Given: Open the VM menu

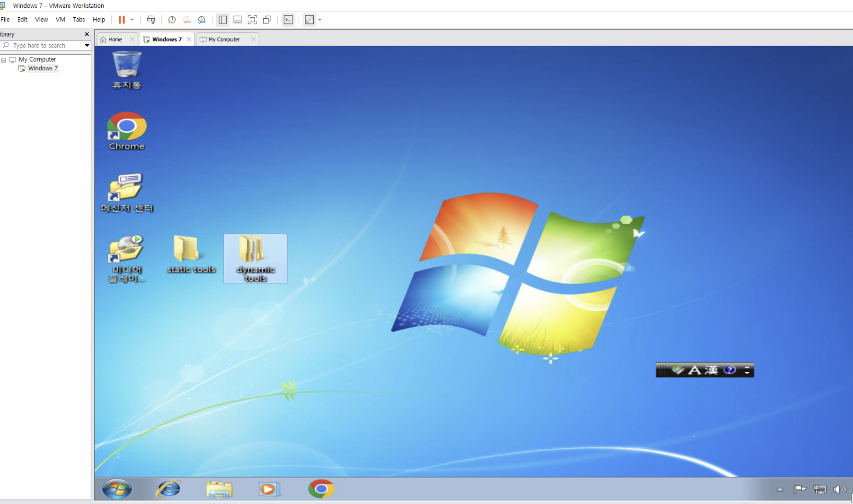Looking at the screenshot, I should click(x=60, y=20).
